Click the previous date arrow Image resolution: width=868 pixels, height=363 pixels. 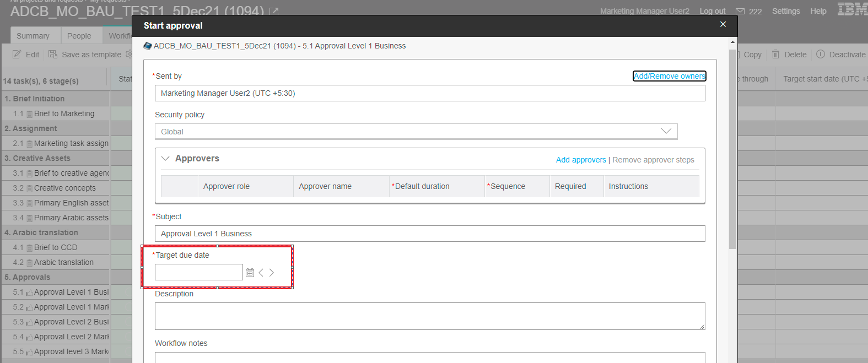point(261,273)
